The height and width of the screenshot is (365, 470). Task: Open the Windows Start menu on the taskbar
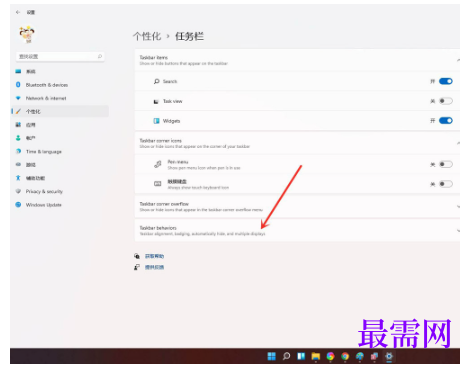[x=272, y=356]
